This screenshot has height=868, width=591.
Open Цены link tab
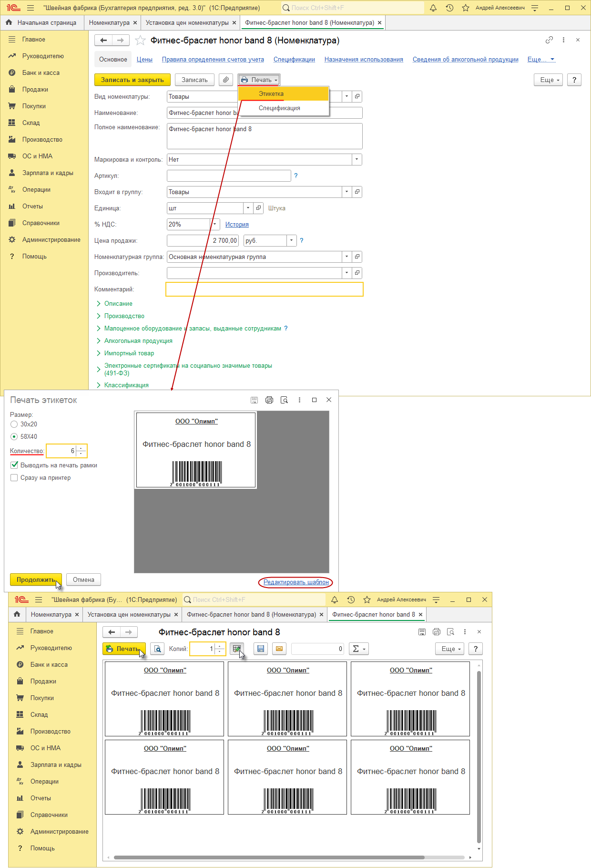coord(144,59)
